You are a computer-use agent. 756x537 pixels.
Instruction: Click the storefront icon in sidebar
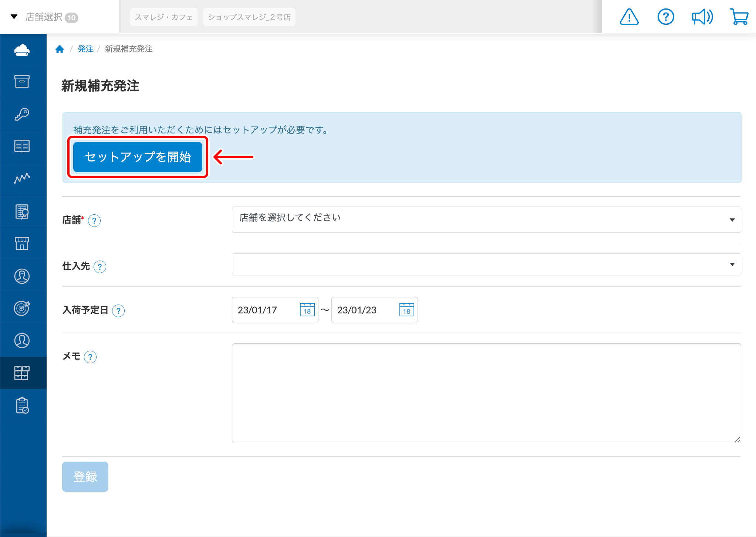22,244
